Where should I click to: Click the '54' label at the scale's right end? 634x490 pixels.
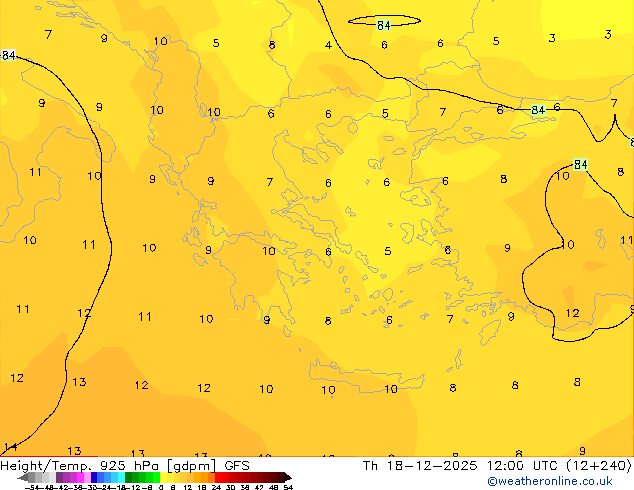(288, 487)
